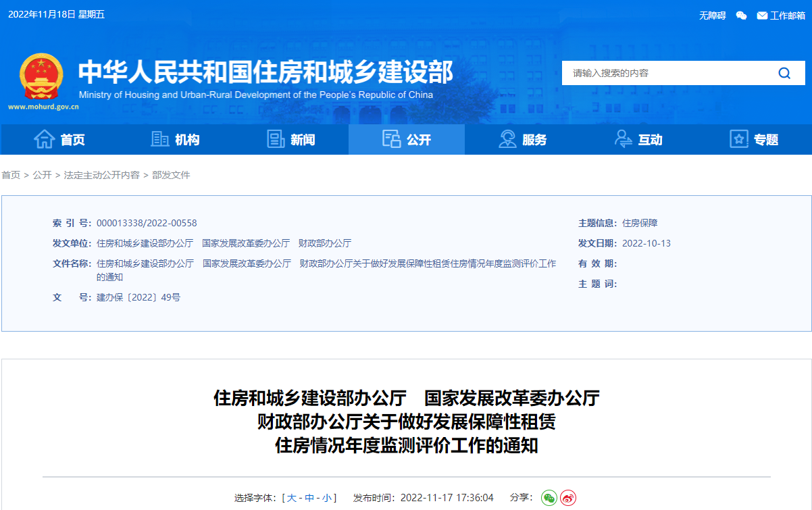Screen dimensions: 812x510
Task: Open 部发文件 breadcrumb link
Action: (171, 175)
